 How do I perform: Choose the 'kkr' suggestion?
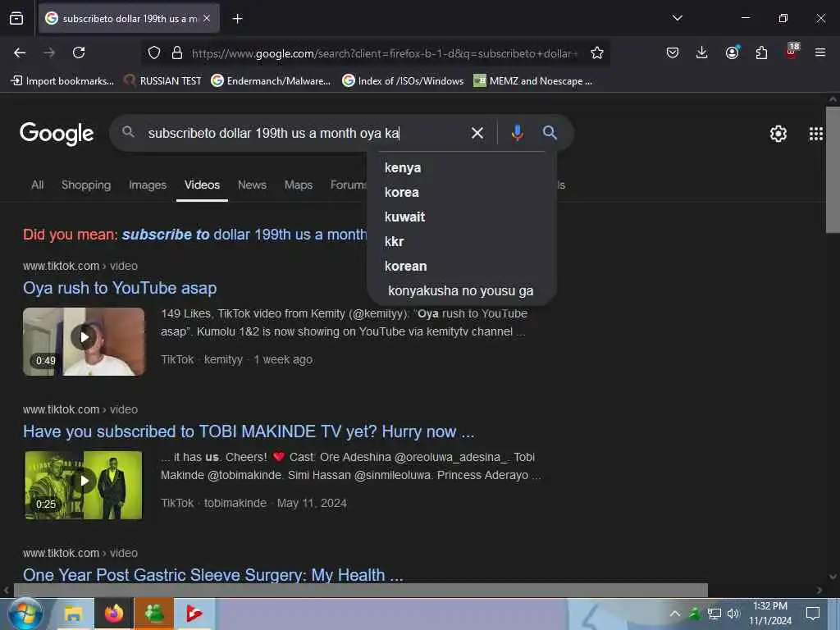click(462, 242)
